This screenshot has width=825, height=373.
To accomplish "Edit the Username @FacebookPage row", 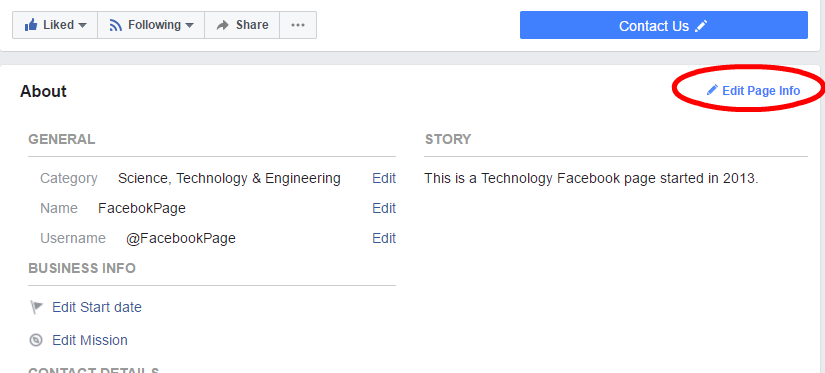I will (x=384, y=238).
